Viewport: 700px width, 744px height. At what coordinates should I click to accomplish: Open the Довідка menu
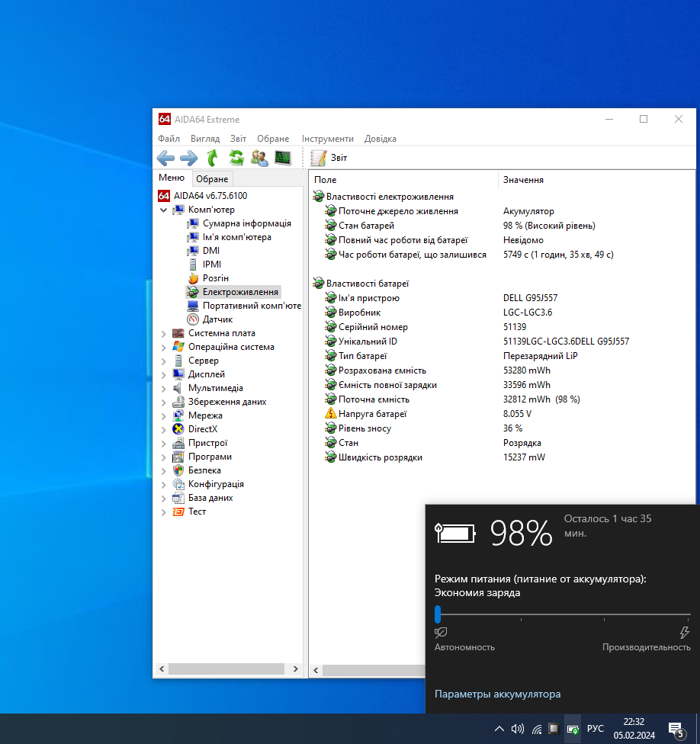(380, 139)
